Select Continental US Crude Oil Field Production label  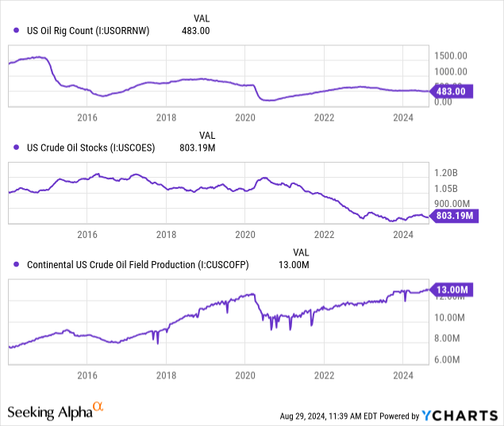click(x=137, y=265)
